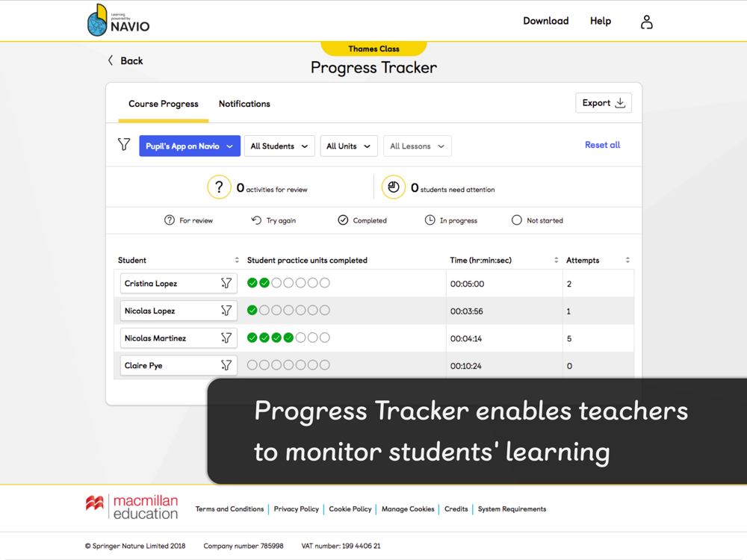Click Nicolas Lopez's first completed unit circle
This screenshot has width=747, height=560.
[252, 311]
